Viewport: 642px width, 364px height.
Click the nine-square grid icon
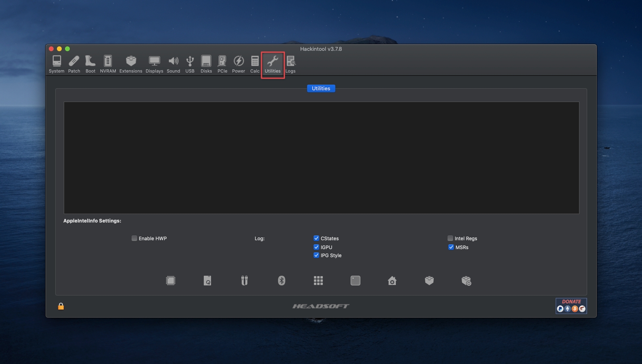point(318,281)
